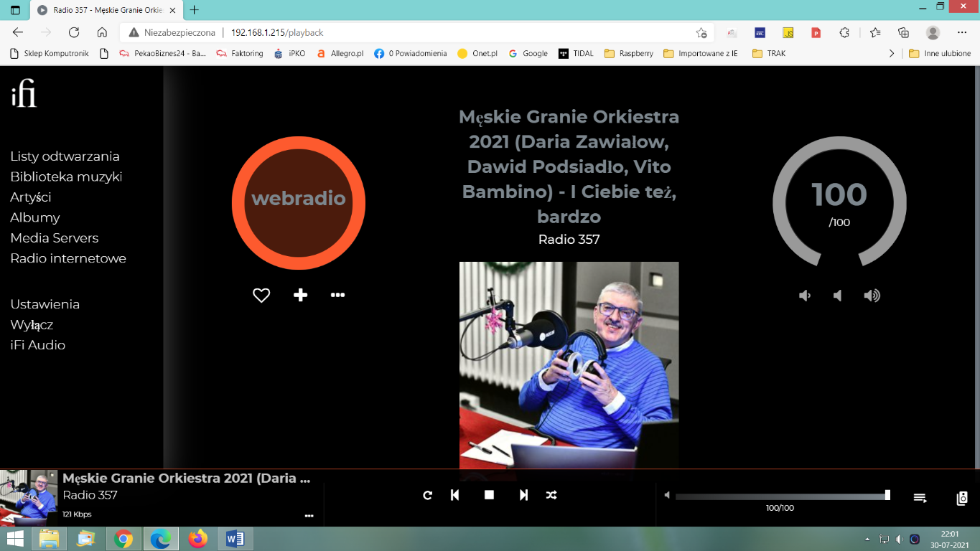Skip to the next track
Viewport: 980px width, 551px height.
(x=523, y=495)
